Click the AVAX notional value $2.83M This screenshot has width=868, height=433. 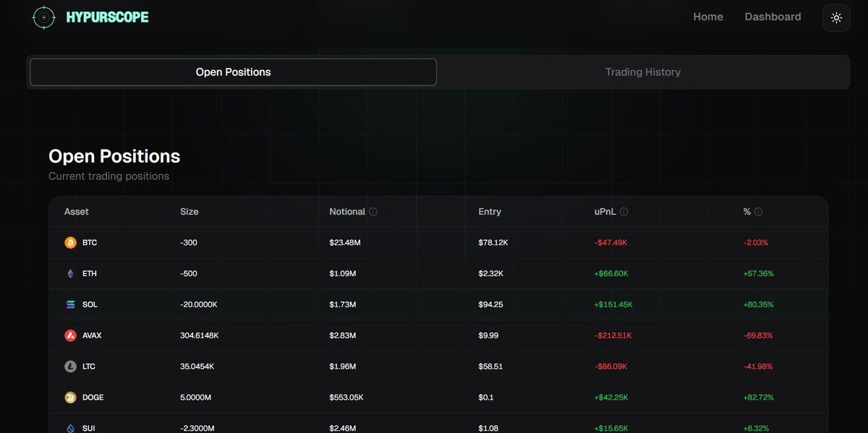(x=343, y=335)
